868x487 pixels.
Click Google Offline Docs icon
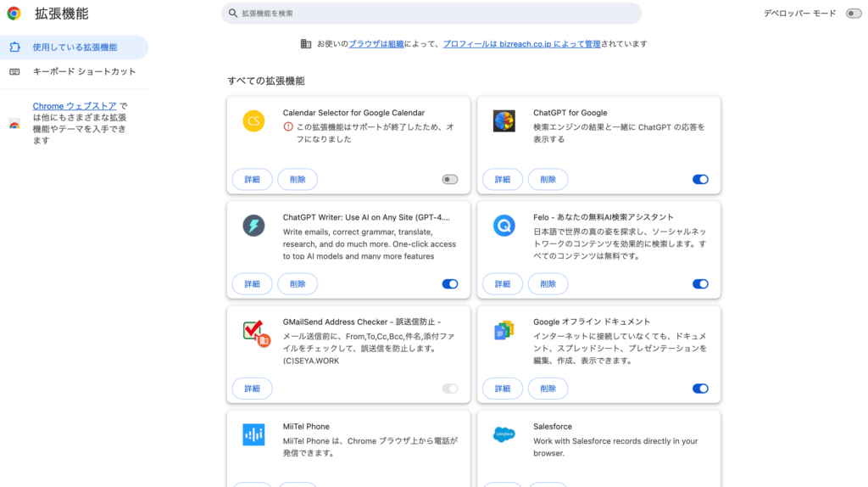[504, 330]
